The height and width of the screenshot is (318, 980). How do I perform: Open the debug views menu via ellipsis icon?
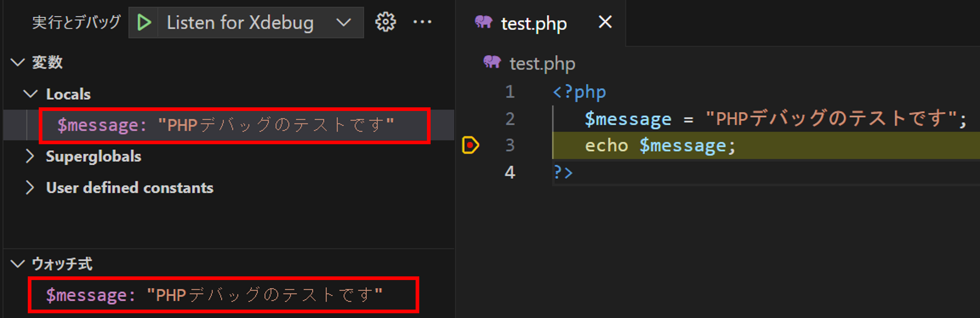point(422,22)
